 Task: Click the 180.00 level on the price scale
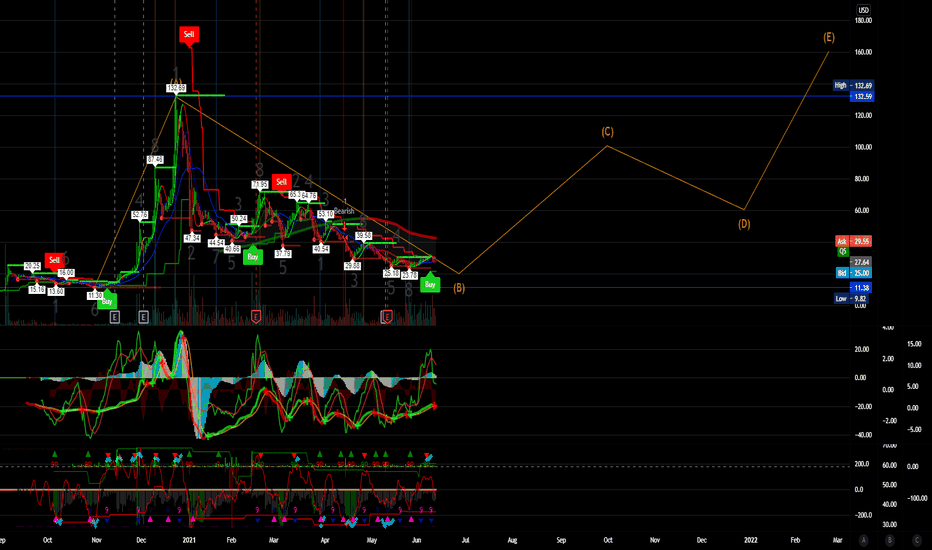(x=863, y=21)
